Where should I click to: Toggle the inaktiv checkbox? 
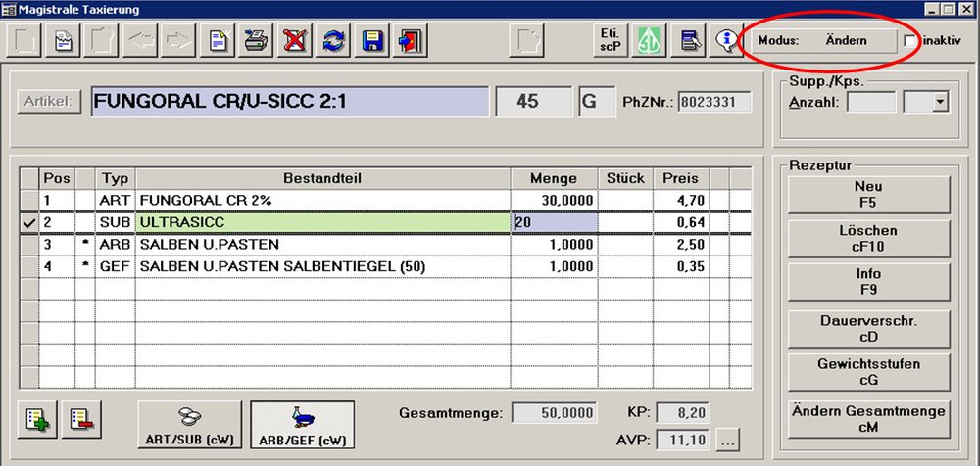pyautogui.click(x=910, y=40)
